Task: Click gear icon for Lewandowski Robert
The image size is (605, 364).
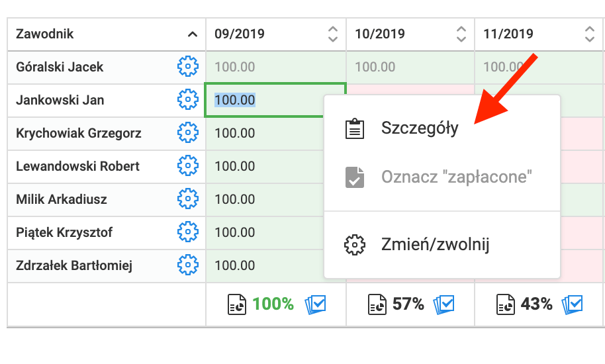Action: pyautogui.click(x=188, y=166)
